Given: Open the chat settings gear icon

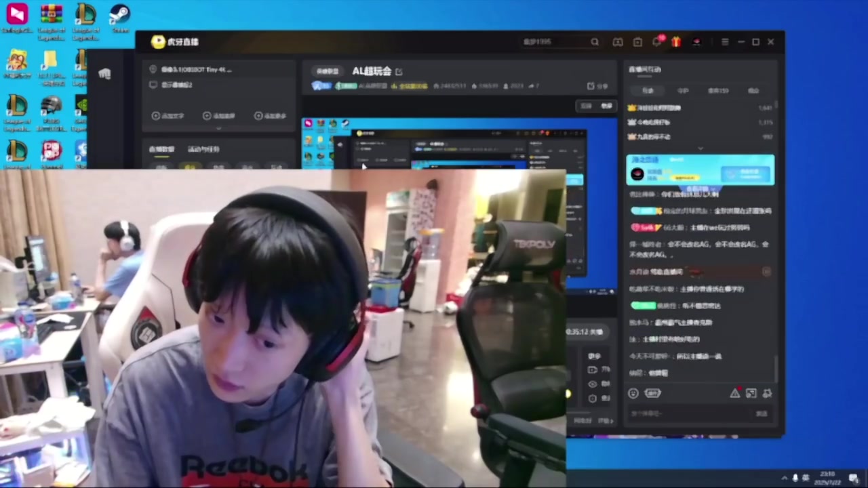Looking at the screenshot, I should [x=767, y=393].
